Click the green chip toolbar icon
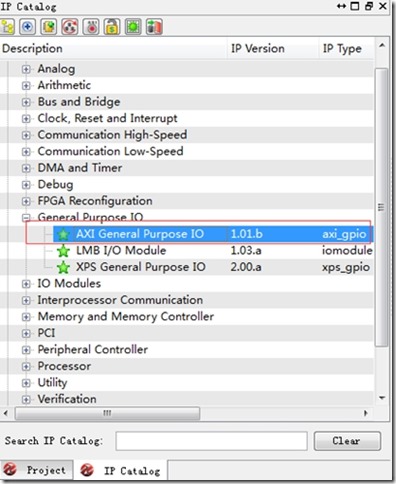396x484 pixels. pos(133,27)
